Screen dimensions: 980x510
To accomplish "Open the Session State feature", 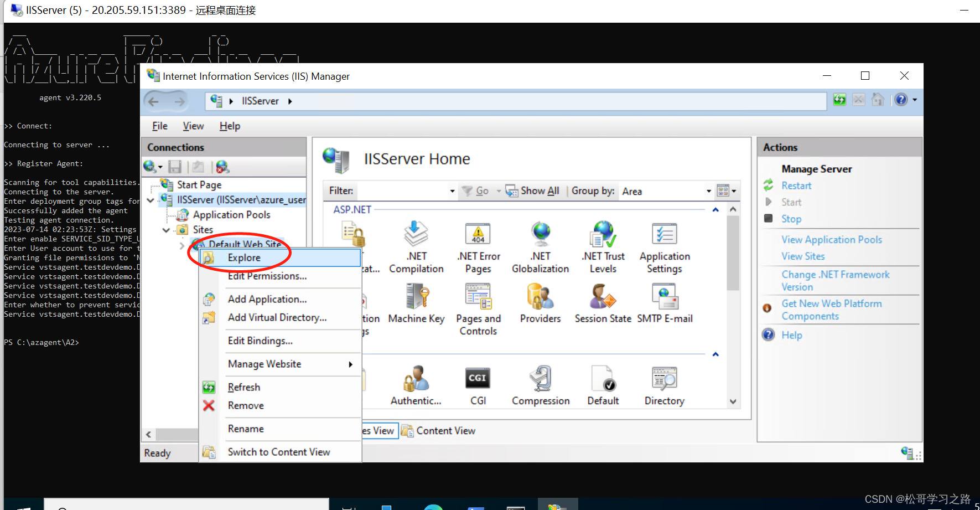I will (x=603, y=303).
